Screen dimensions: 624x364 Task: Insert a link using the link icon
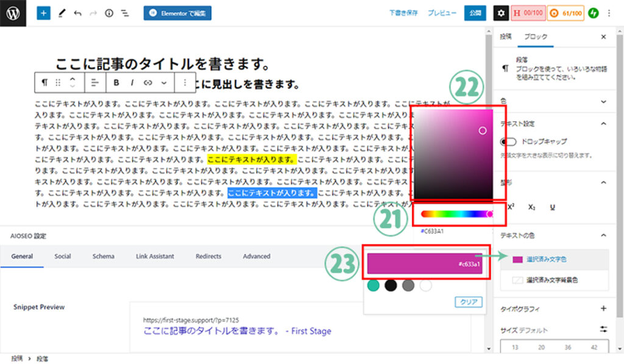pos(147,82)
